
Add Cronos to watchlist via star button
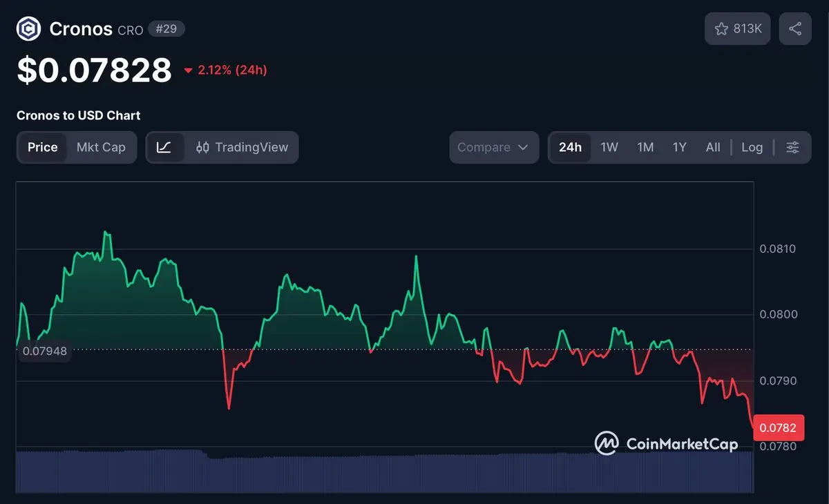[738, 29]
